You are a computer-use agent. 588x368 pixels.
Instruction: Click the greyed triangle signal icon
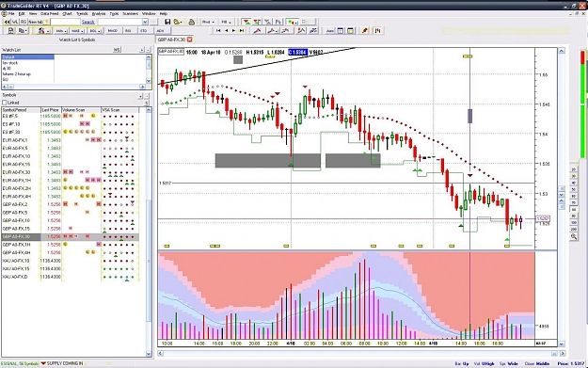(x=267, y=22)
